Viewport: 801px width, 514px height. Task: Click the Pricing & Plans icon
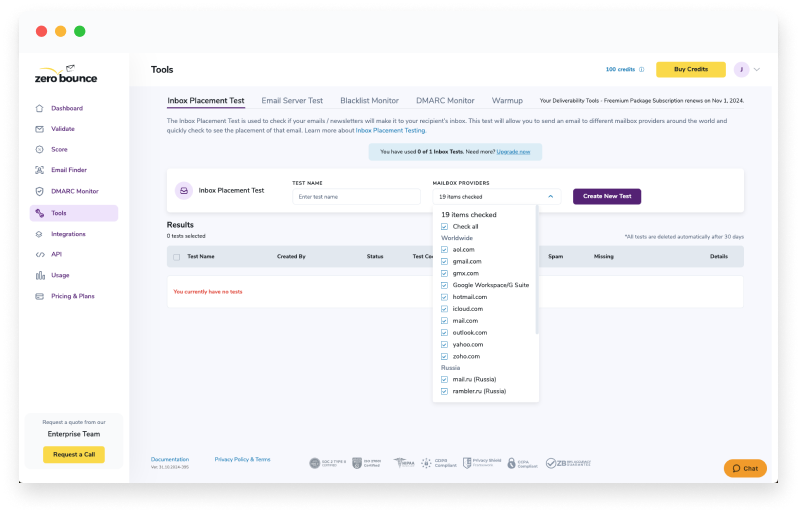[39, 296]
